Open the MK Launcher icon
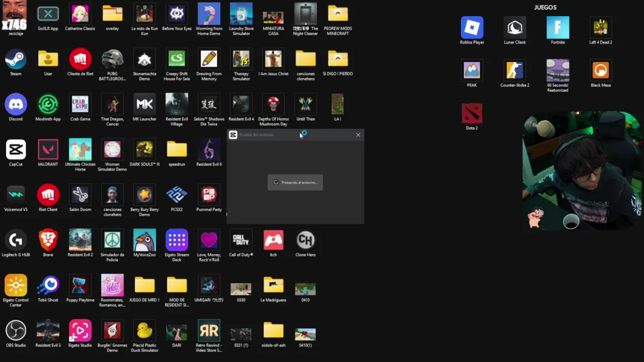This screenshot has width=644, height=362. (144, 105)
